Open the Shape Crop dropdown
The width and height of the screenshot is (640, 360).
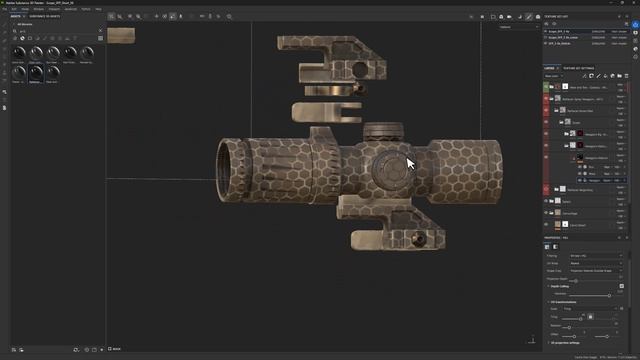[x=596, y=271]
